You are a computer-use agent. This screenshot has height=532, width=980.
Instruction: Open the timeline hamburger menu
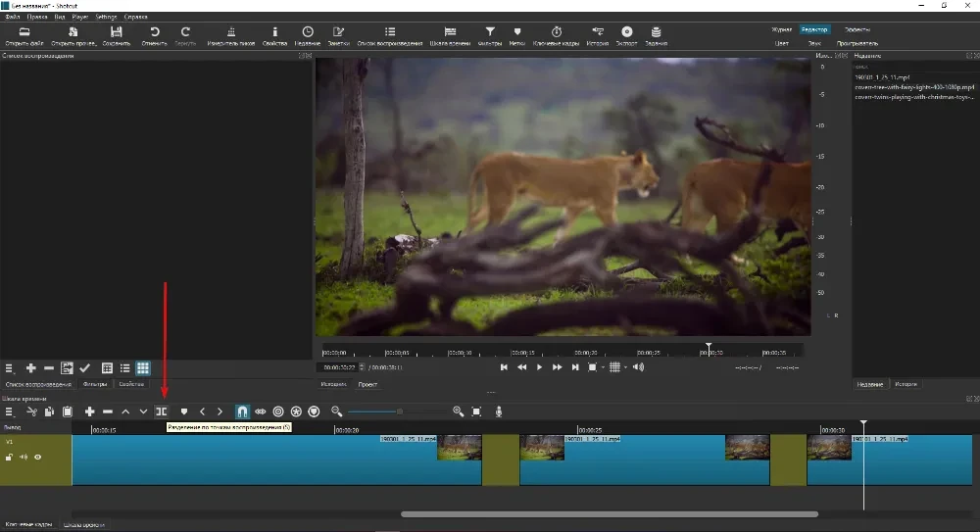click(x=9, y=411)
